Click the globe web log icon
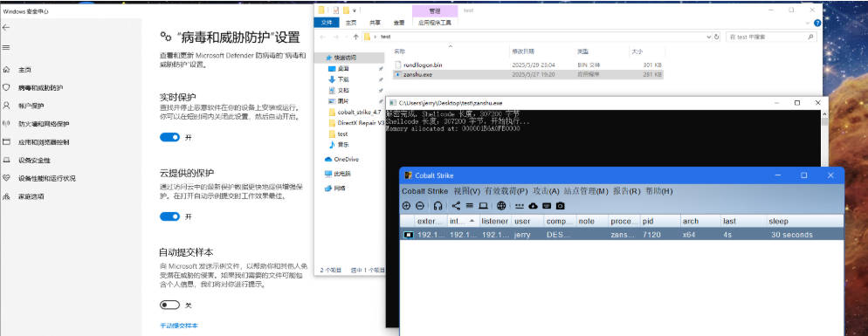This screenshot has width=868, height=336. coord(501,206)
